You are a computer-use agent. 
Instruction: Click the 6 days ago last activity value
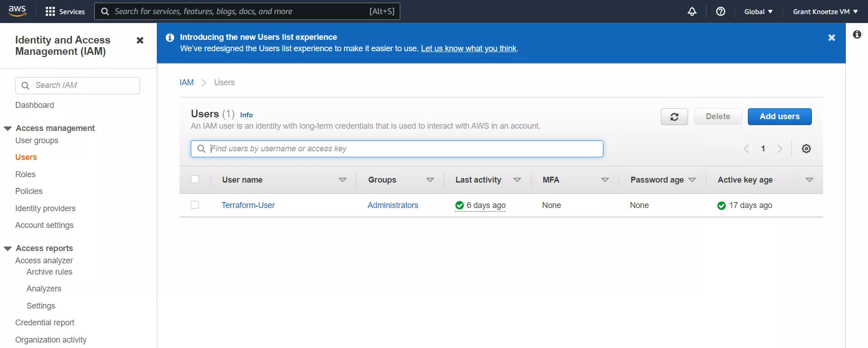pos(486,205)
